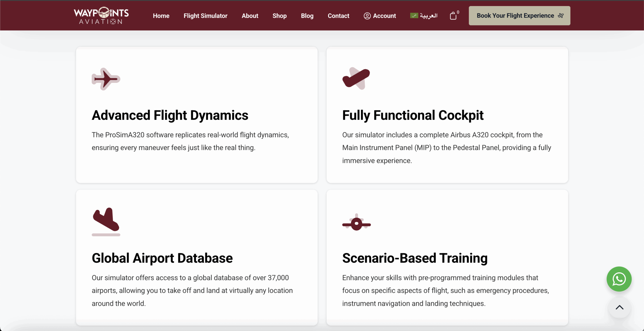Select the Scenario-Based Training heading

[x=415, y=258]
